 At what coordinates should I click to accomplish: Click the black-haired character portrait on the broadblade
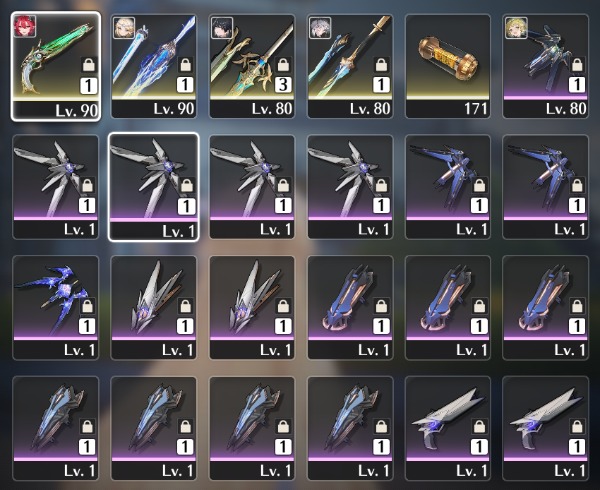tap(222, 28)
